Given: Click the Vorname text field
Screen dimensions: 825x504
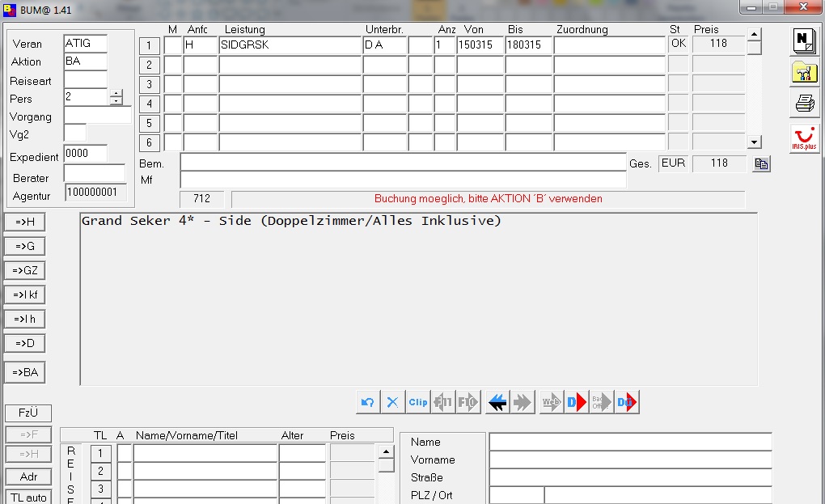Looking at the screenshot, I should [x=630, y=460].
